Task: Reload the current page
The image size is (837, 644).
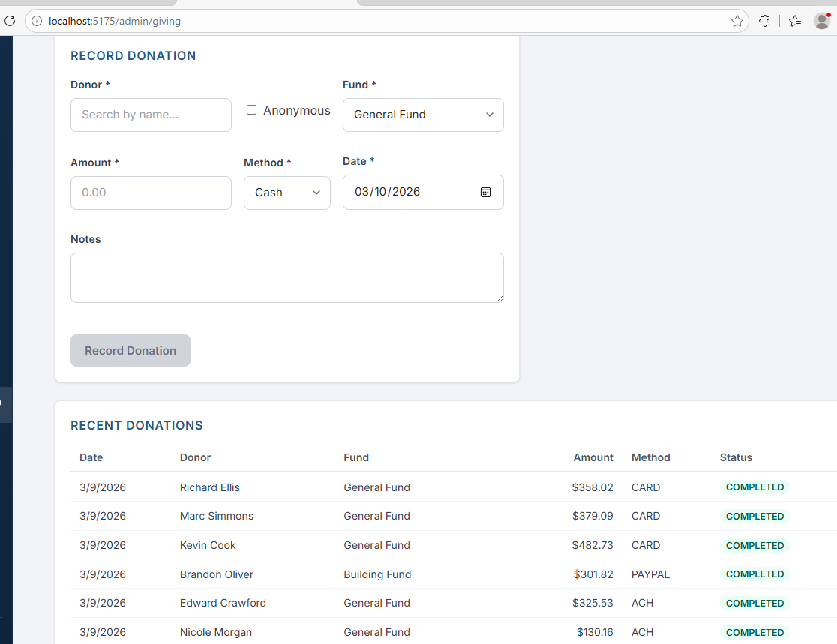Action: click(x=10, y=21)
